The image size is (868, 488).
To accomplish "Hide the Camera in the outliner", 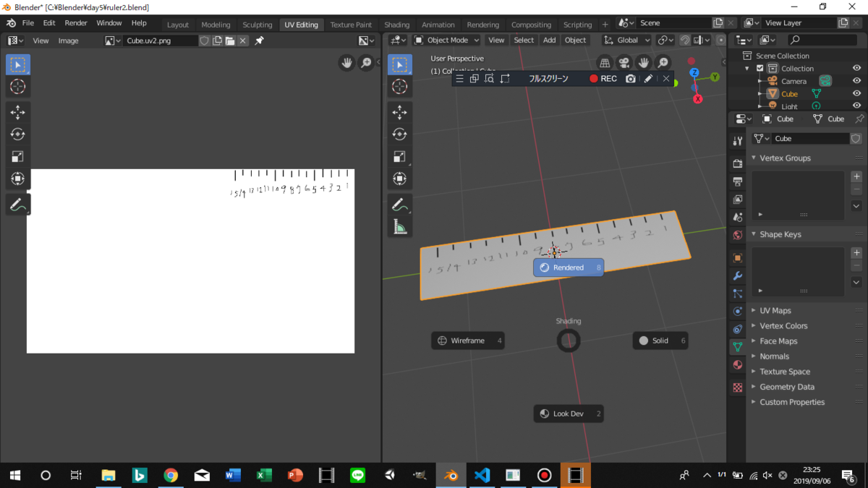I will coord(857,81).
